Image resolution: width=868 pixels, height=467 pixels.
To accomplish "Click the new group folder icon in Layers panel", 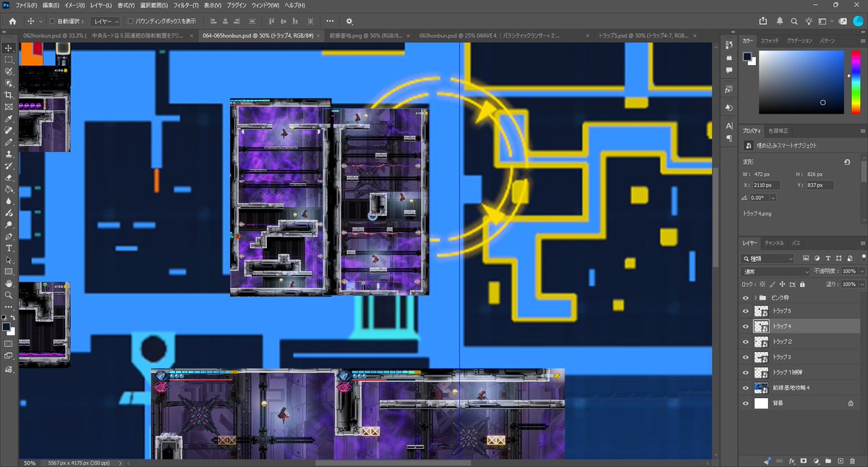I will [827, 460].
